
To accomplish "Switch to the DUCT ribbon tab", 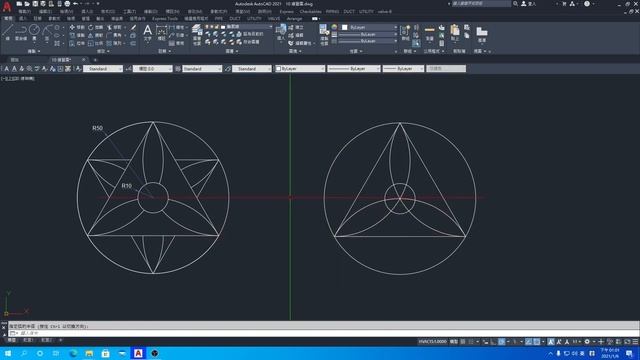I will [x=235, y=19].
